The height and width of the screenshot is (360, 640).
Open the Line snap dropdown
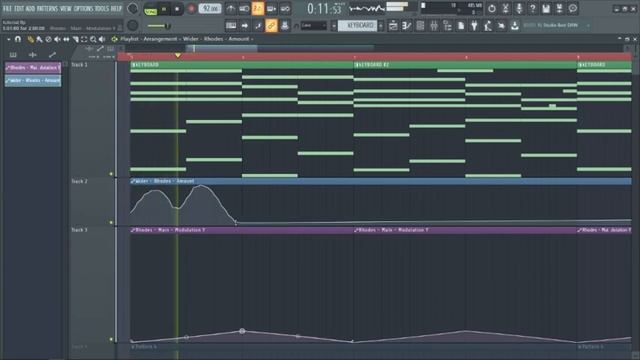[314, 26]
